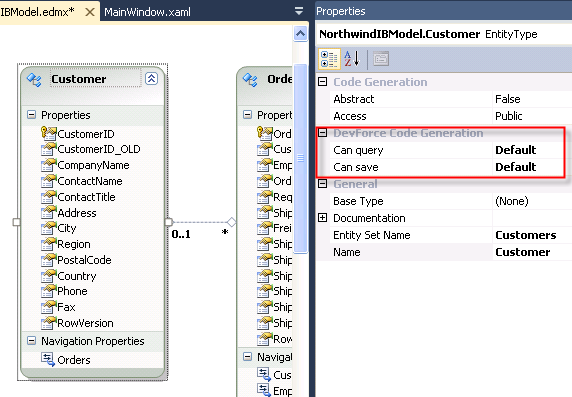
Task: Select the CustomerID key property icon
Action: point(49,133)
